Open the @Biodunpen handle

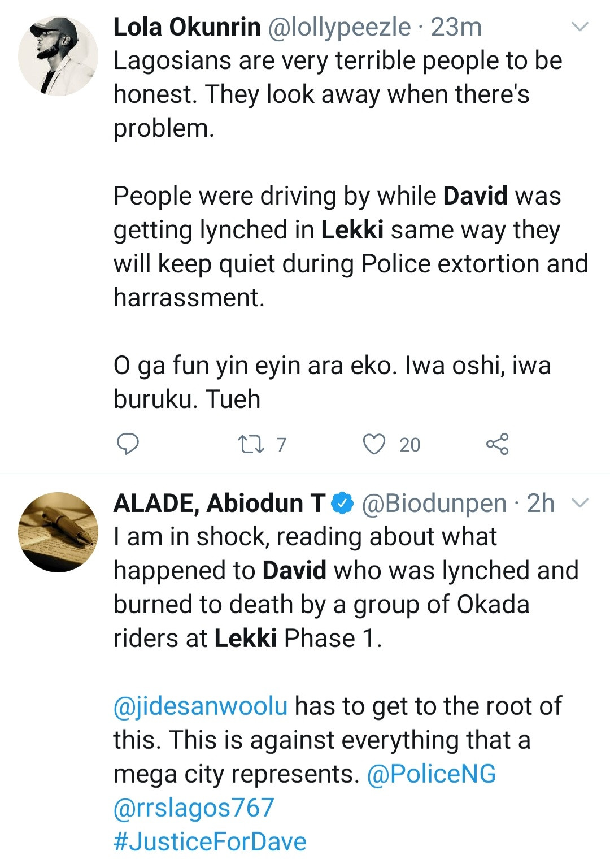433,502
